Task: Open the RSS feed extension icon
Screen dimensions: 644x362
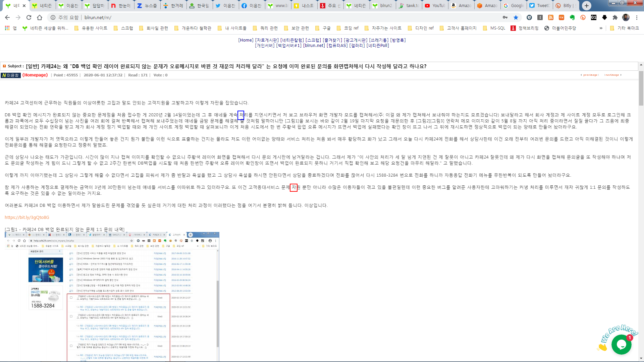Action: (551, 17)
